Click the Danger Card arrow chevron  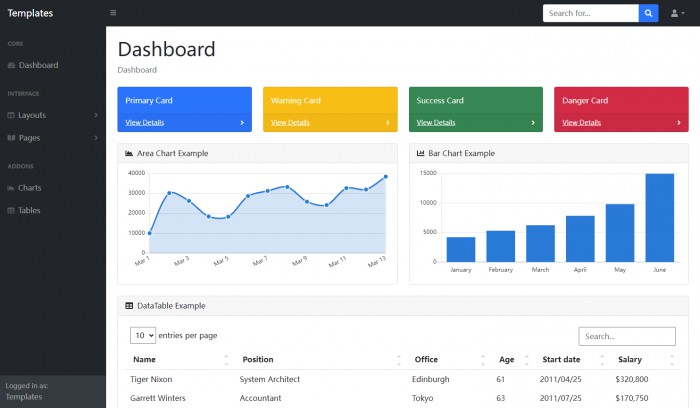tap(679, 123)
